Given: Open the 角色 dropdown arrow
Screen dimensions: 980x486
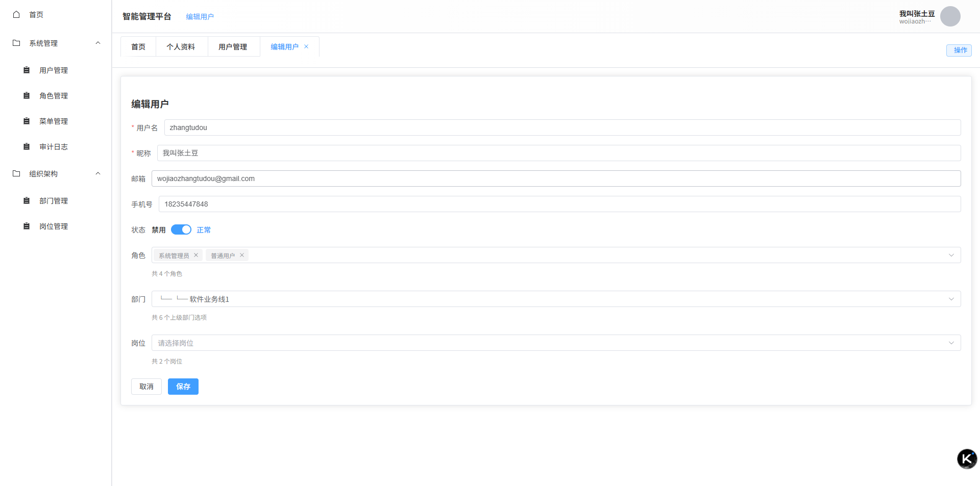Looking at the screenshot, I should coord(951,255).
